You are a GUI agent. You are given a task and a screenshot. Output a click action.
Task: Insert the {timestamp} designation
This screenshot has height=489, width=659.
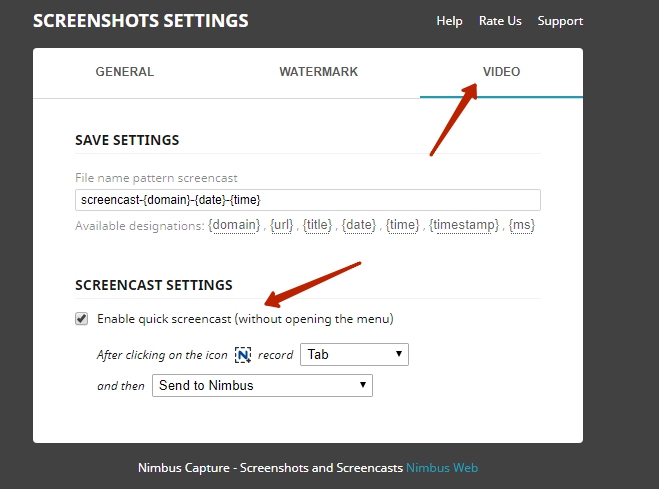pos(464,225)
